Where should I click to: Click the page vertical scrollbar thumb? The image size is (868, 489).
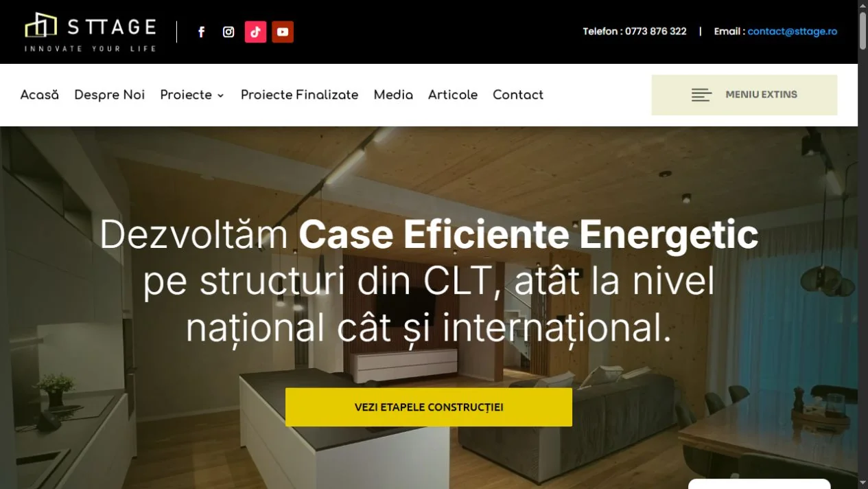pyautogui.click(x=863, y=31)
